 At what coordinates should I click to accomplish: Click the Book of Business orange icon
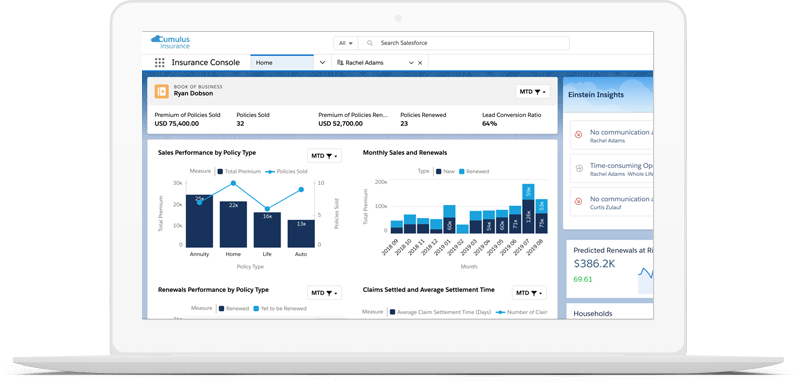click(161, 91)
